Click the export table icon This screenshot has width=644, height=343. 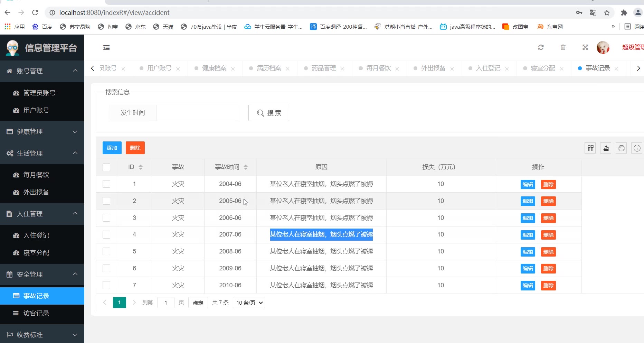606,148
